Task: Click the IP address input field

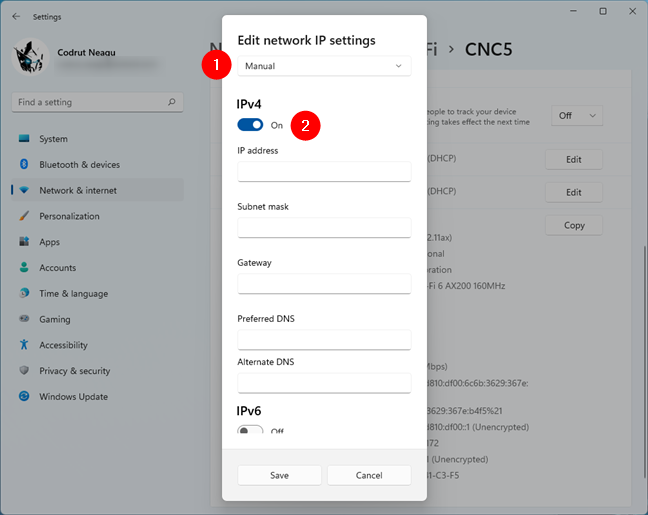Action: click(324, 171)
